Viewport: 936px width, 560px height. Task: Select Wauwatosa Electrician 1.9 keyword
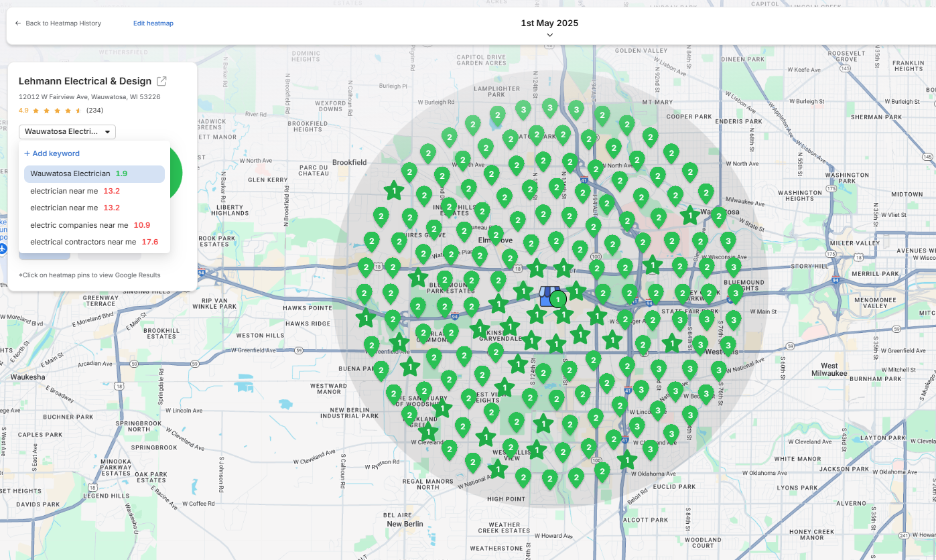coord(94,174)
